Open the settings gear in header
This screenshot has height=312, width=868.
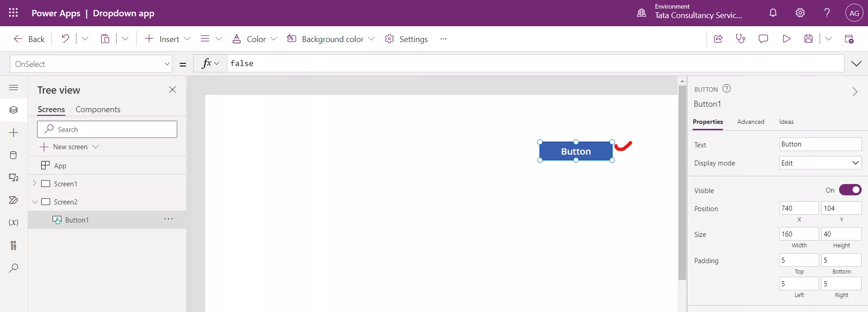800,13
